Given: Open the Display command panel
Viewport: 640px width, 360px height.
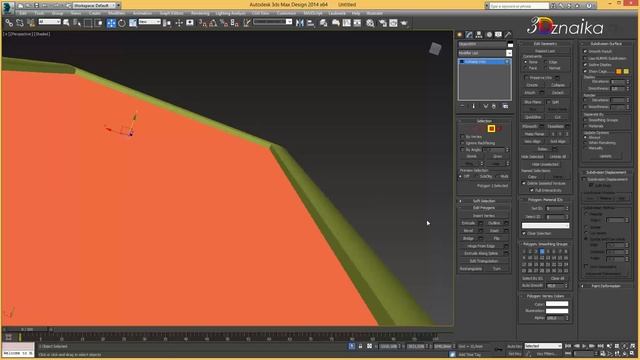Looking at the screenshot, I should coord(498,35).
